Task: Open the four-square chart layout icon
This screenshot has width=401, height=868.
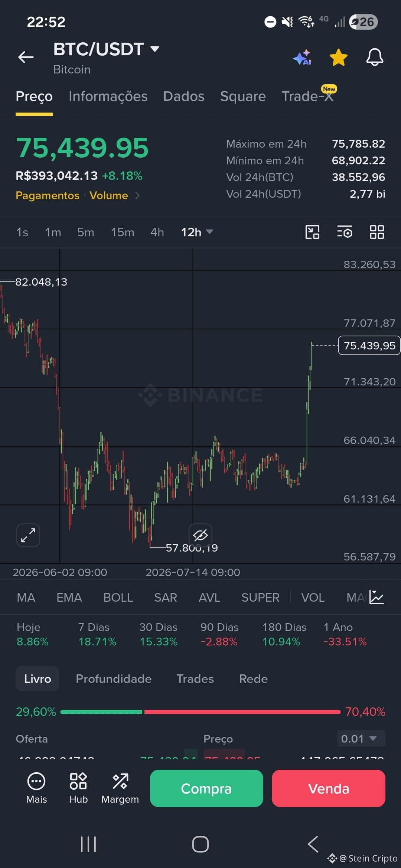Action: pyautogui.click(x=377, y=232)
